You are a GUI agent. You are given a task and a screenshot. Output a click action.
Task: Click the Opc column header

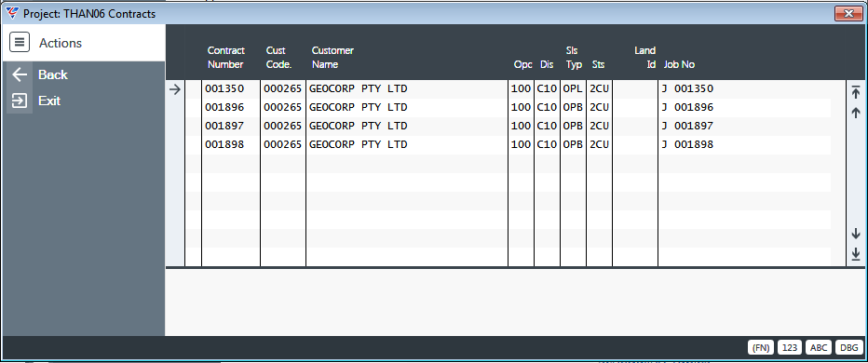click(523, 65)
